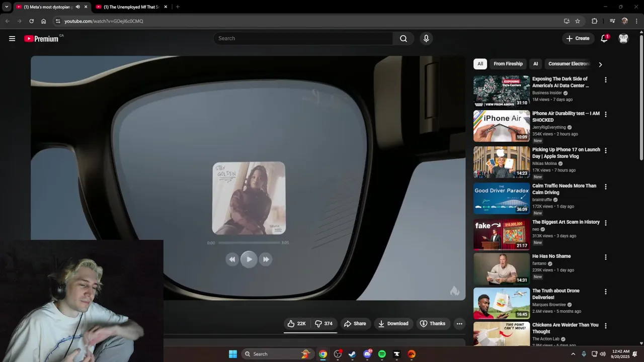Viewport: 644px width, 362px height.
Task: Close the Meta's most dystopian tab
Action: click(x=86, y=7)
